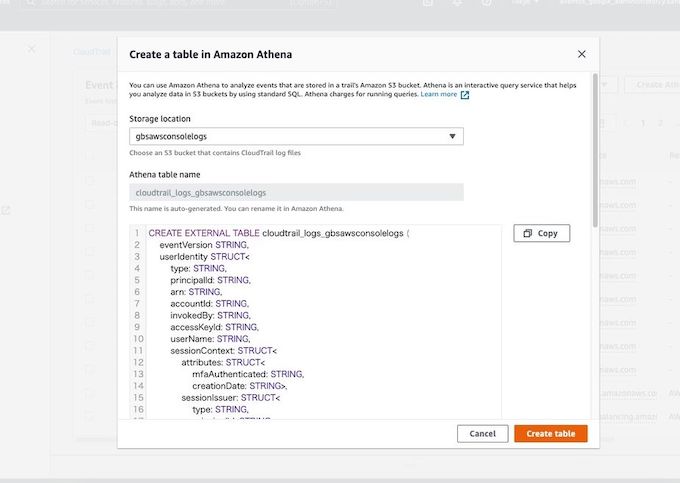Click the 'accountId: STRING,' line
The image size is (680, 483).
pyautogui.click(x=209, y=304)
